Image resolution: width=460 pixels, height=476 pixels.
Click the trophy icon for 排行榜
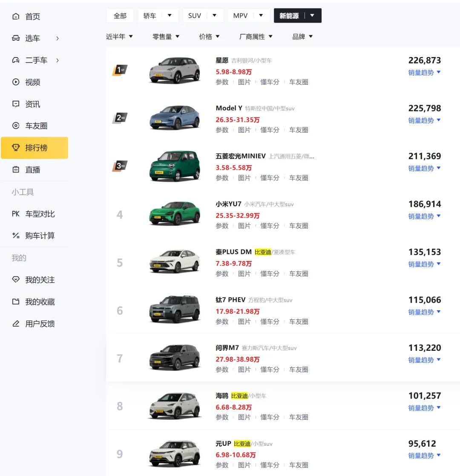point(16,148)
